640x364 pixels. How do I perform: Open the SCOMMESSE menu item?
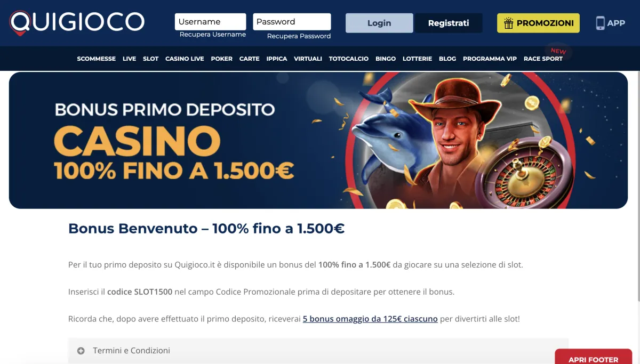(97, 59)
